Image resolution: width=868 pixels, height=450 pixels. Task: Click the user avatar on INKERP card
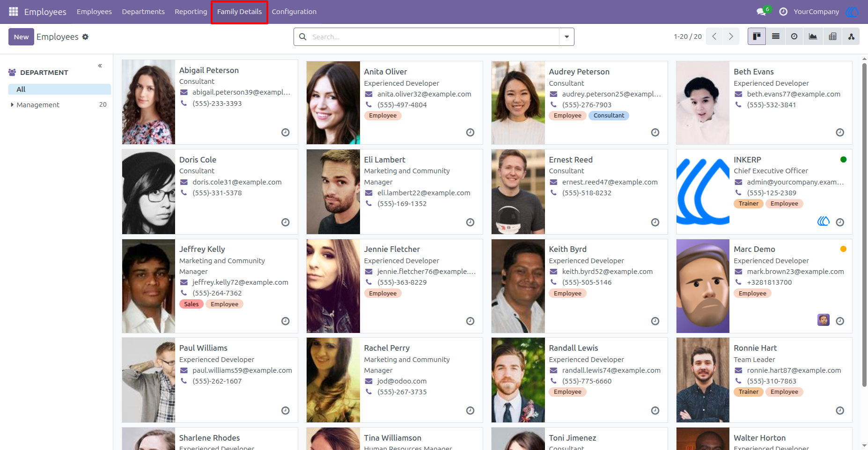(824, 221)
